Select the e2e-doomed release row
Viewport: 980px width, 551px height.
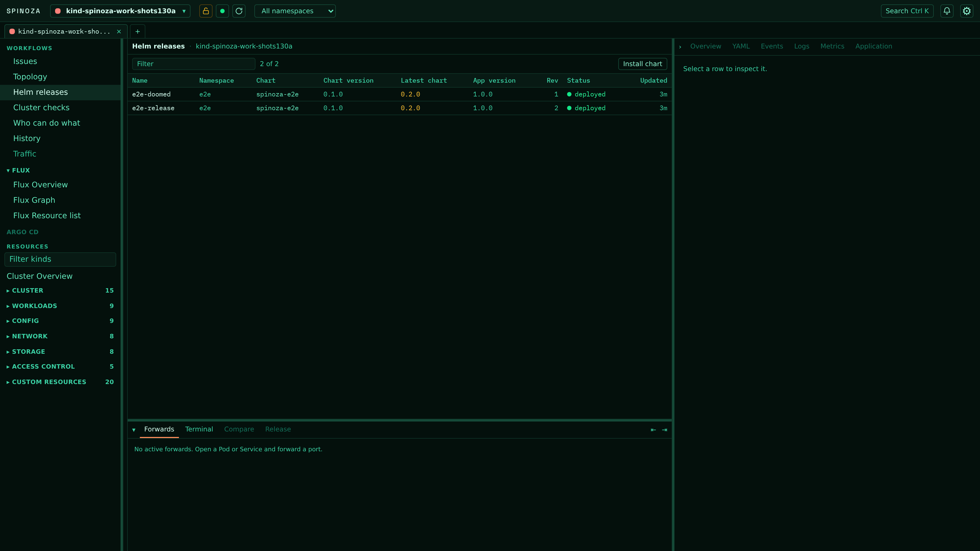[x=399, y=94]
